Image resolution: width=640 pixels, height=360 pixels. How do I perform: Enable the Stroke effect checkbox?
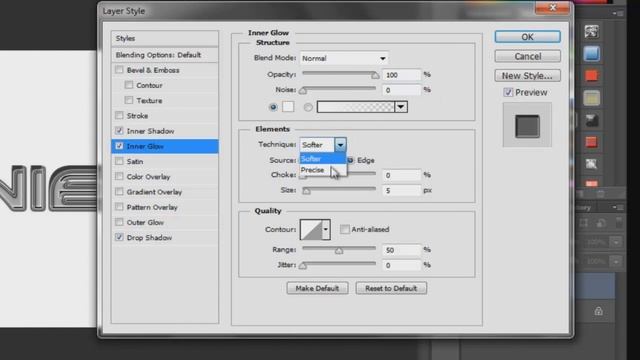[x=119, y=116]
